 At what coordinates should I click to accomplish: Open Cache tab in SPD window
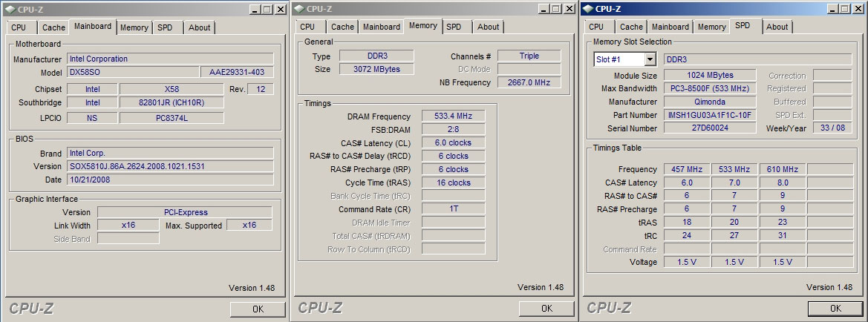(x=632, y=27)
